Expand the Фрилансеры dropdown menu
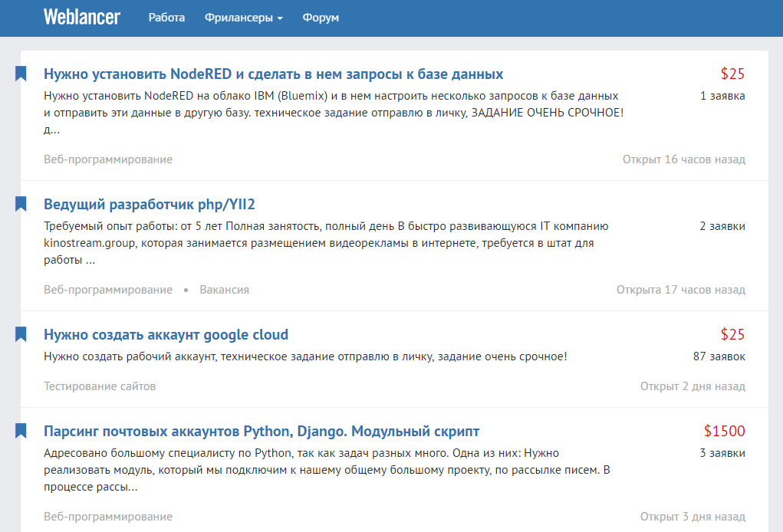 click(x=243, y=17)
